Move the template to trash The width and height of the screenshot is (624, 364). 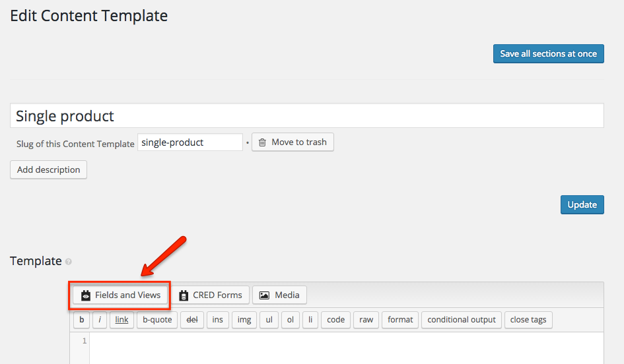click(x=293, y=142)
